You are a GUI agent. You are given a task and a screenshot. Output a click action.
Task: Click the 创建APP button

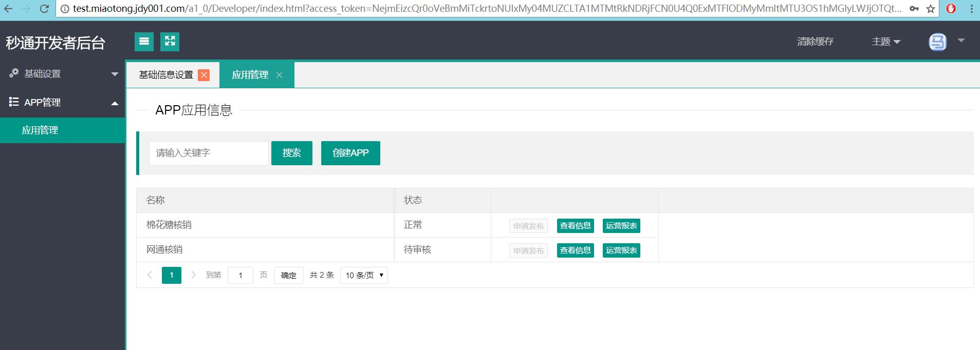(350, 153)
